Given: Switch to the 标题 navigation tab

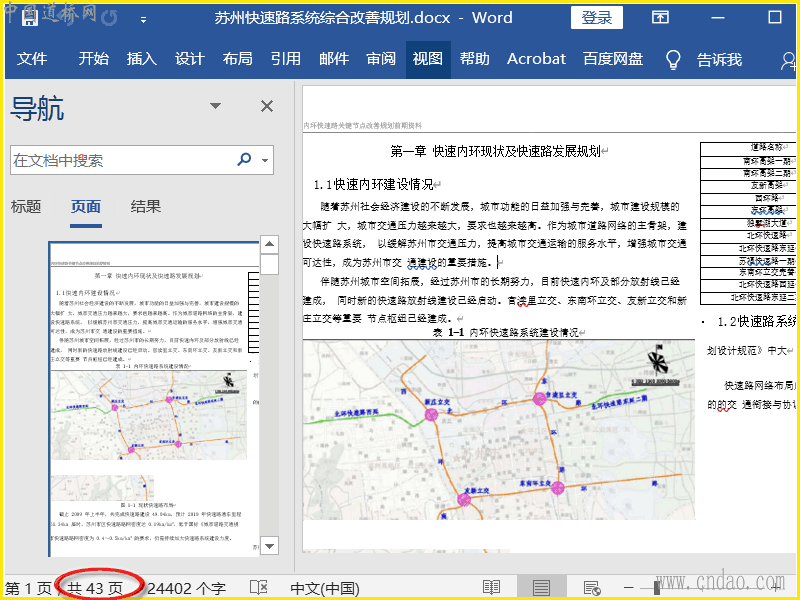Looking at the screenshot, I should (26, 207).
